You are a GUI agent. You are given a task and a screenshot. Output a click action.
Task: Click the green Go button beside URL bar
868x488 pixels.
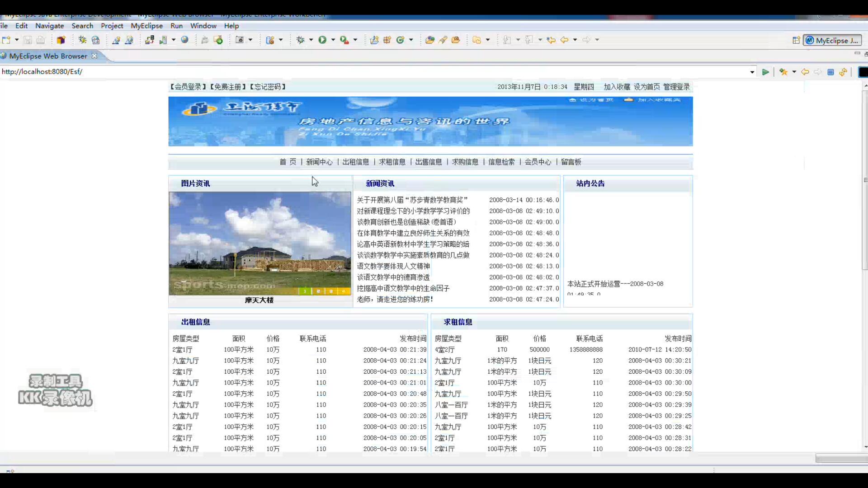click(765, 72)
